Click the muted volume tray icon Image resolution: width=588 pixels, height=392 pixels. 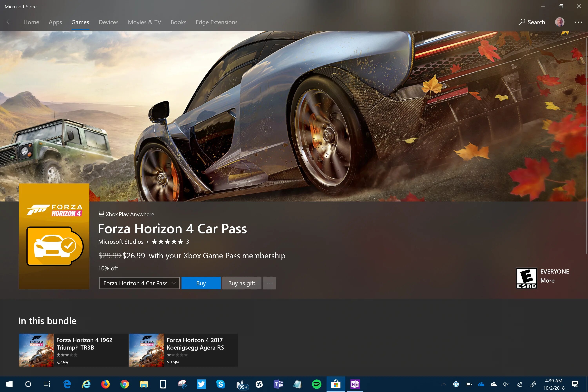point(506,384)
